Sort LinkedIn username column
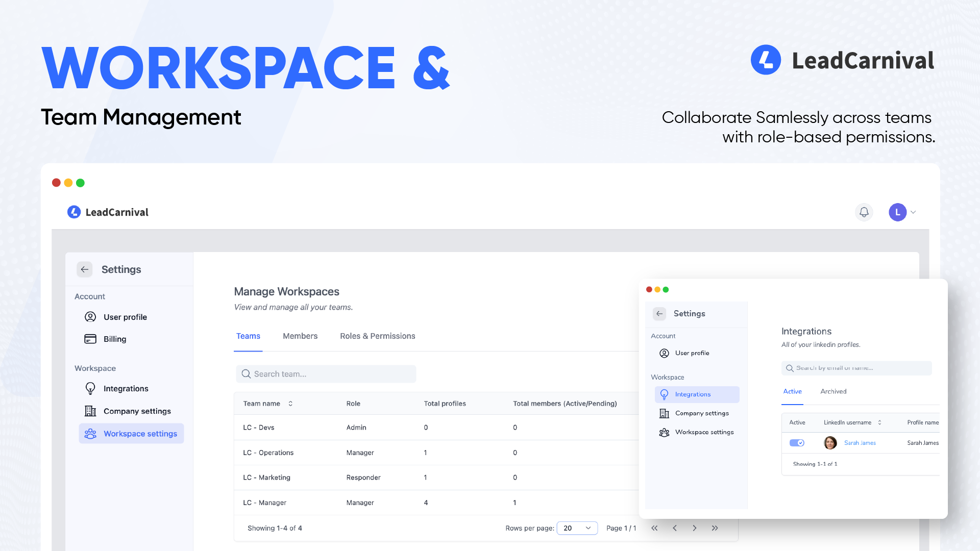 (879, 422)
